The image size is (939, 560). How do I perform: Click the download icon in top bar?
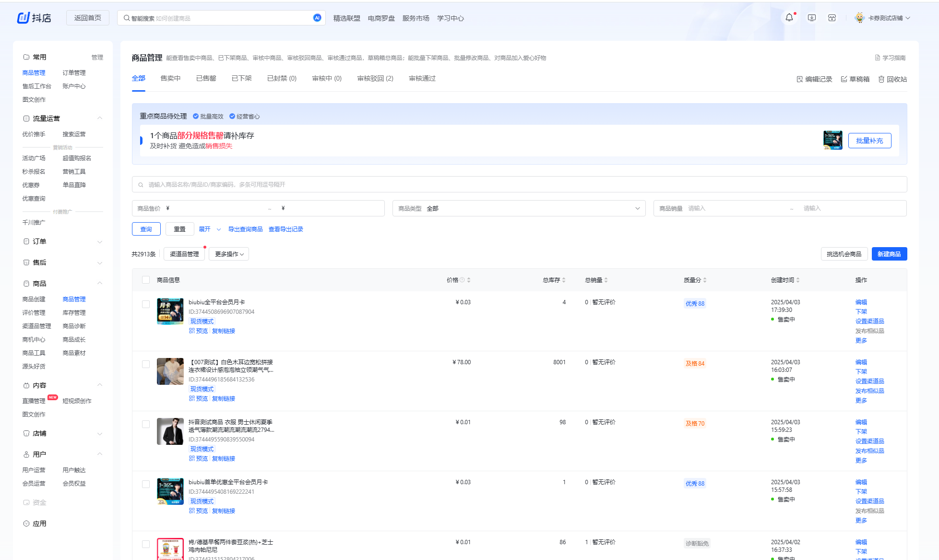point(812,18)
